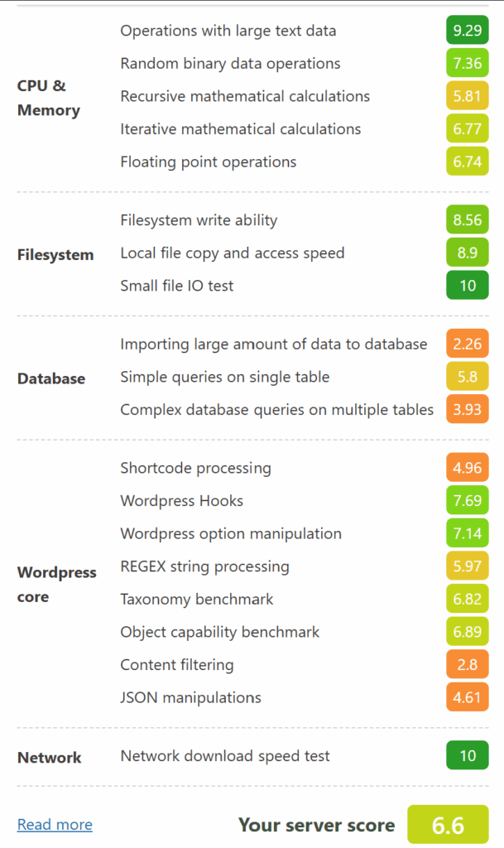Click the JSON manipulations 4.61 score
The image size is (504, 848).
pos(468,697)
